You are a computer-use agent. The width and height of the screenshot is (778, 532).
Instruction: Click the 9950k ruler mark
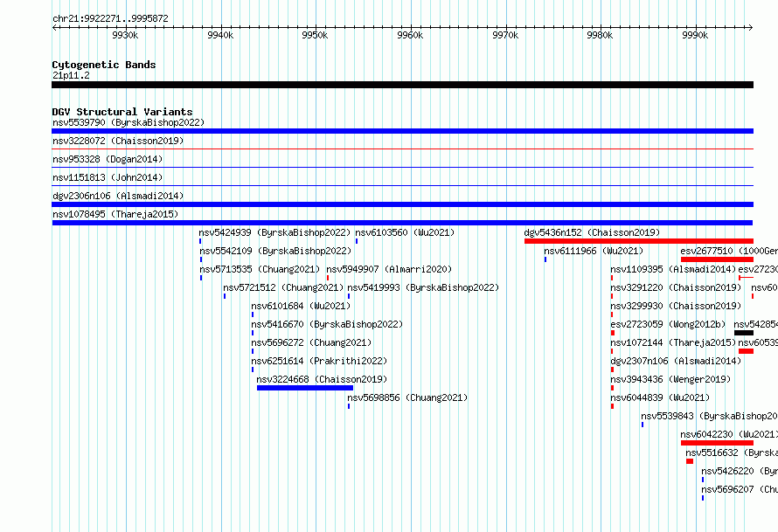(x=315, y=35)
